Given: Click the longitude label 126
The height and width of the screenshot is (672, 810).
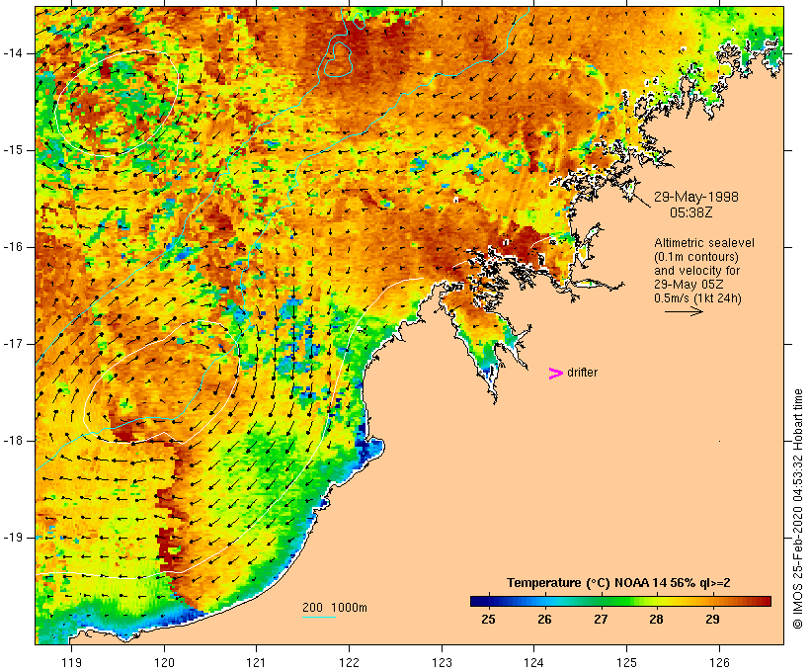Looking at the screenshot, I should pyautogui.click(x=719, y=662).
